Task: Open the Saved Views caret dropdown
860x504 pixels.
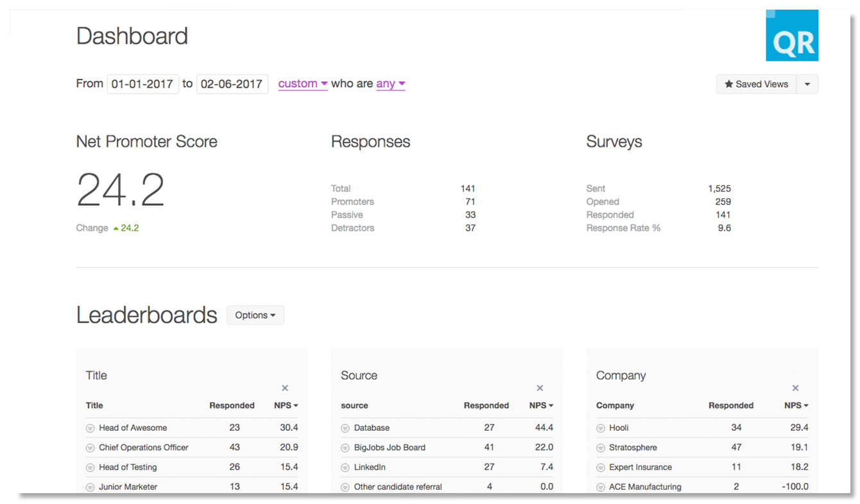Action: (x=807, y=84)
